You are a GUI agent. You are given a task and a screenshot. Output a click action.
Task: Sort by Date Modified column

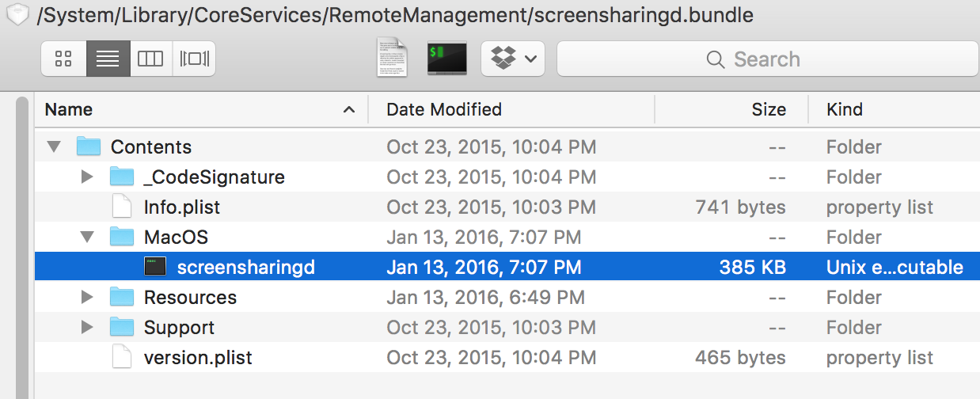443,109
